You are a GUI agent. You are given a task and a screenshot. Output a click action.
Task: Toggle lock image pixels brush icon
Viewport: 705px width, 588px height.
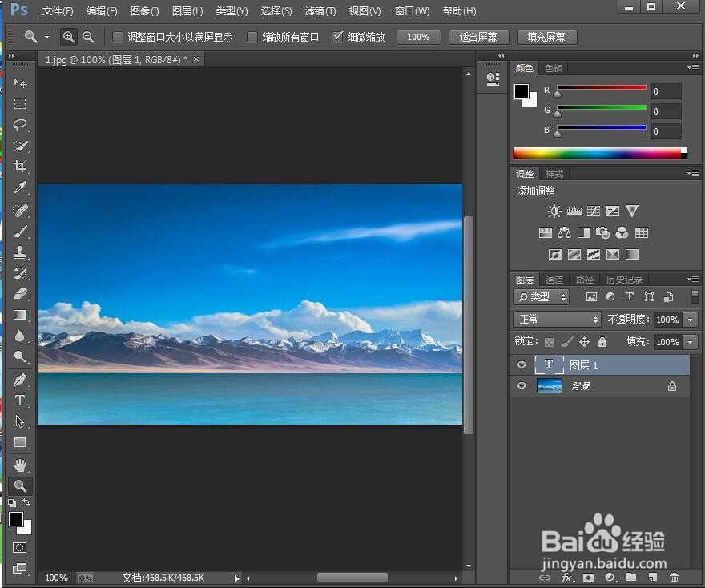coord(567,342)
